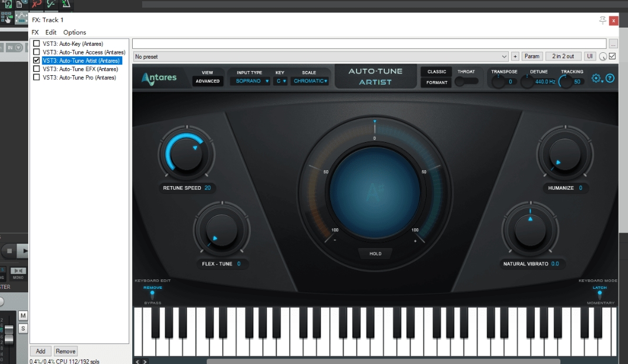Click the scroll right arrow below keyboard
Screen dimensions: 628x364
[x=145, y=362]
